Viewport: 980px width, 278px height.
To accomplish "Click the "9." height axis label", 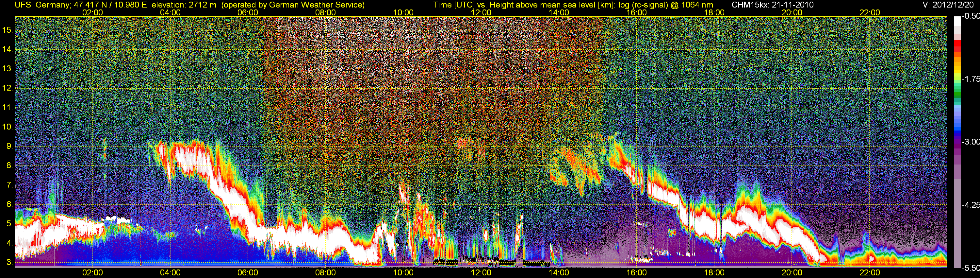I will [9, 146].
